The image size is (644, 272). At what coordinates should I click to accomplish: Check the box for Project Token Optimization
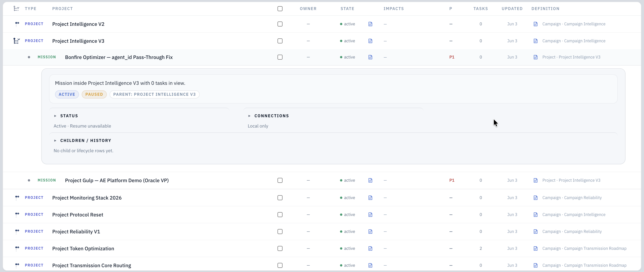tap(280, 248)
